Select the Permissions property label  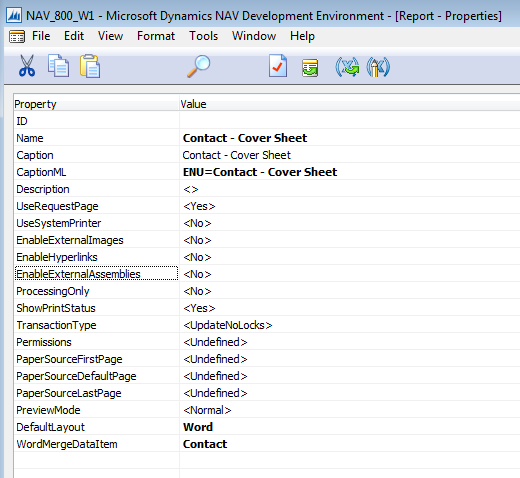(44, 342)
